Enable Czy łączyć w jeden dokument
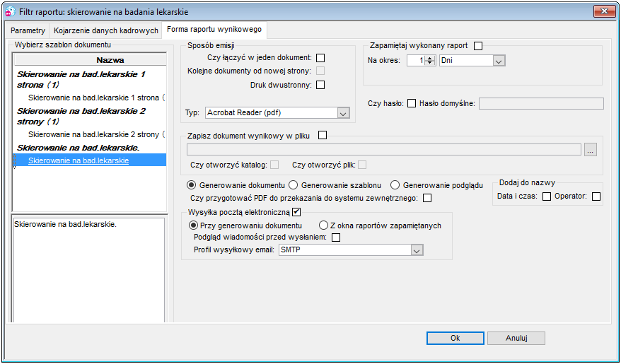This screenshot has width=621, height=364. [x=320, y=58]
